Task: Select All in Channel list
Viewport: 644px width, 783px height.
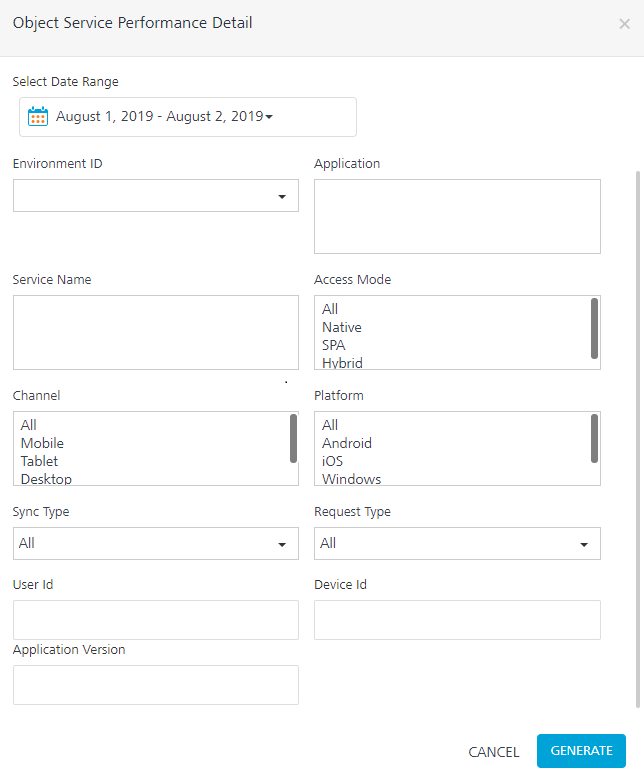Action: click(28, 425)
